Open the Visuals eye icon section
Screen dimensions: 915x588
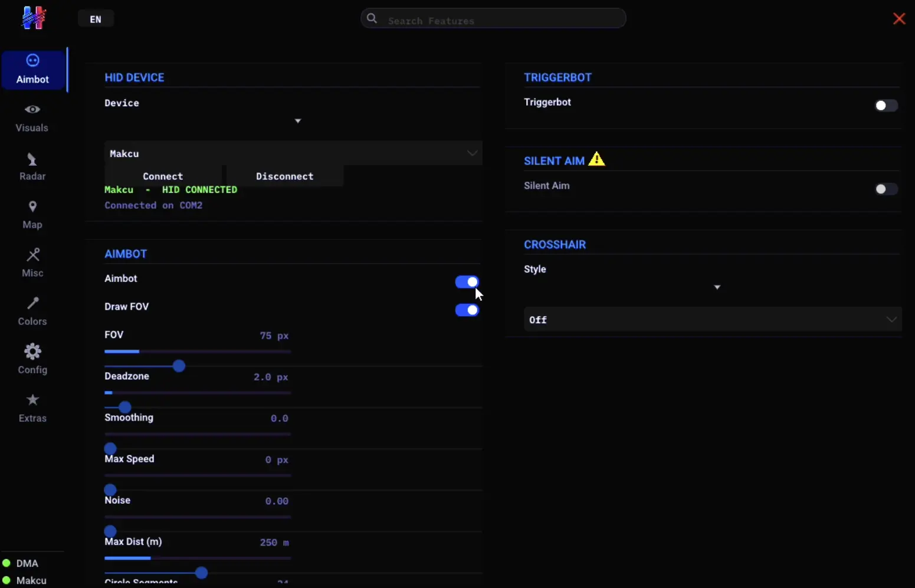pos(32,110)
